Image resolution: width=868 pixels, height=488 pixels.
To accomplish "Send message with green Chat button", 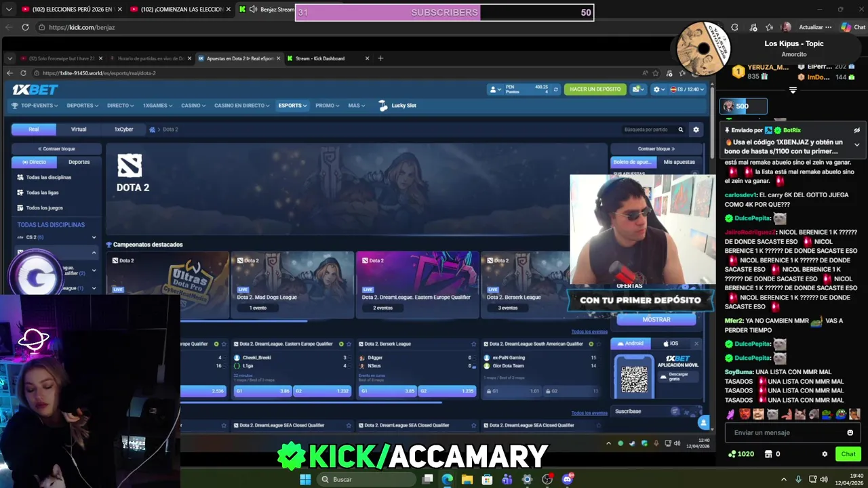I will coord(848,454).
